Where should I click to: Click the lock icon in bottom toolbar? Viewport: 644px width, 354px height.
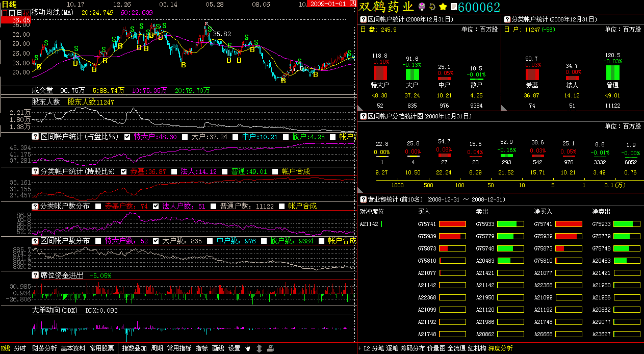270,348
